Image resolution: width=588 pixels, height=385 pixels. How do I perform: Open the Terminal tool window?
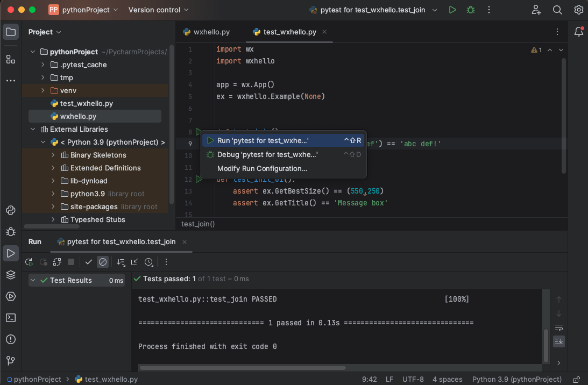10,318
